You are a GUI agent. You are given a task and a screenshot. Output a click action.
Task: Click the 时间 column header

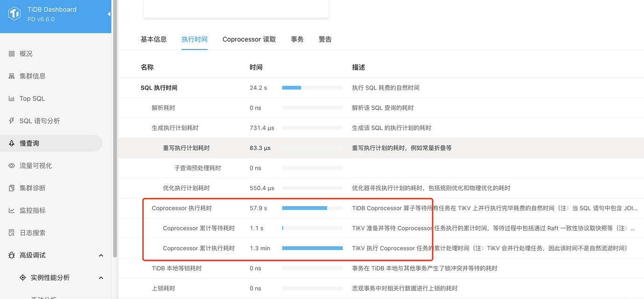click(256, 67)
